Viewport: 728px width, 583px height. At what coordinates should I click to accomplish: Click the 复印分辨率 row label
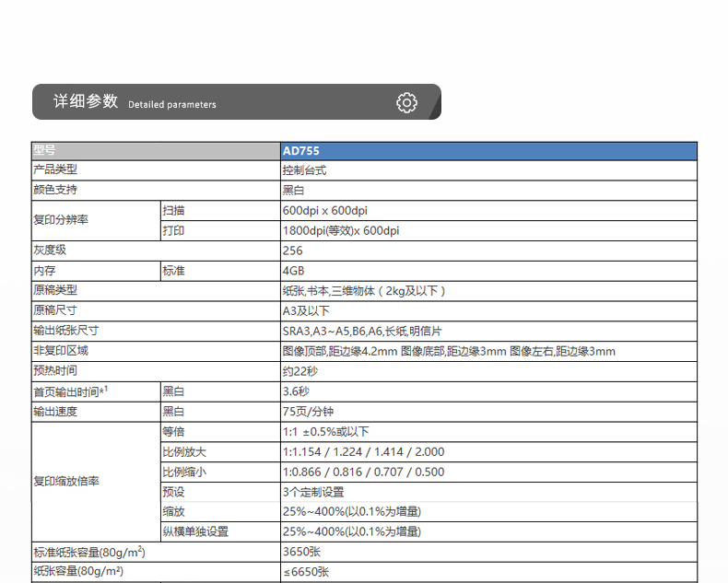[x=61, y=221]
